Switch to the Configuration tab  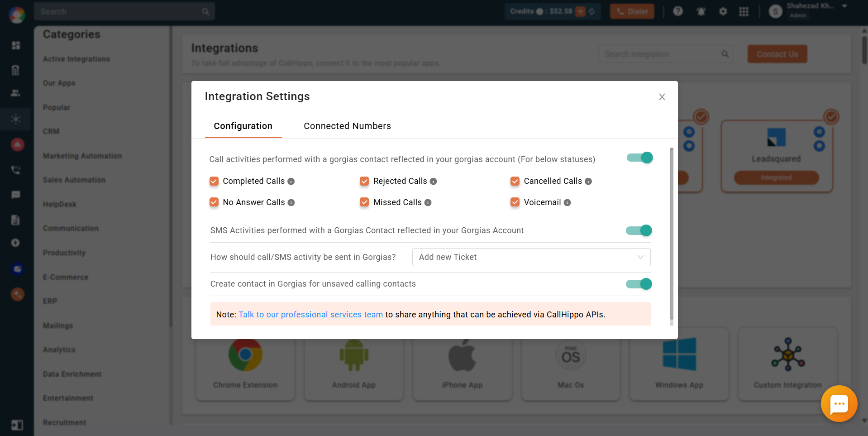(243, 126)
